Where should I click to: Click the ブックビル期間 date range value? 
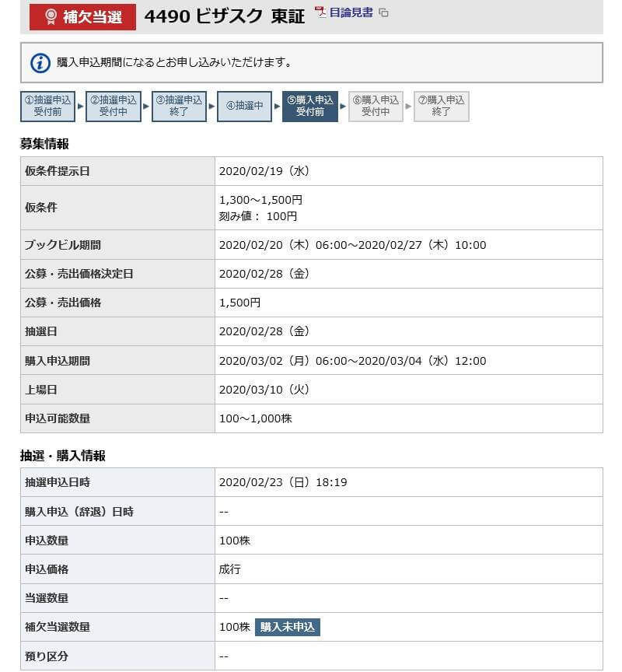click(352, 245)
